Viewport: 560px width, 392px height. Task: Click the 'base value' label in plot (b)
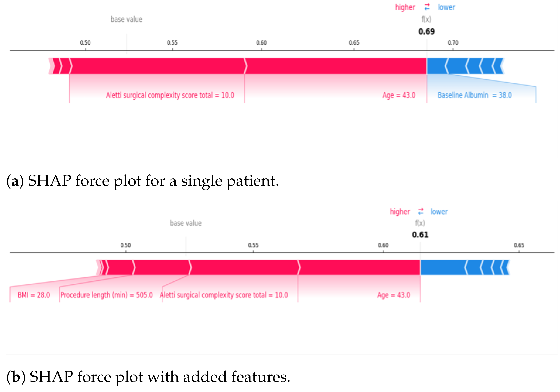point(186,223)
